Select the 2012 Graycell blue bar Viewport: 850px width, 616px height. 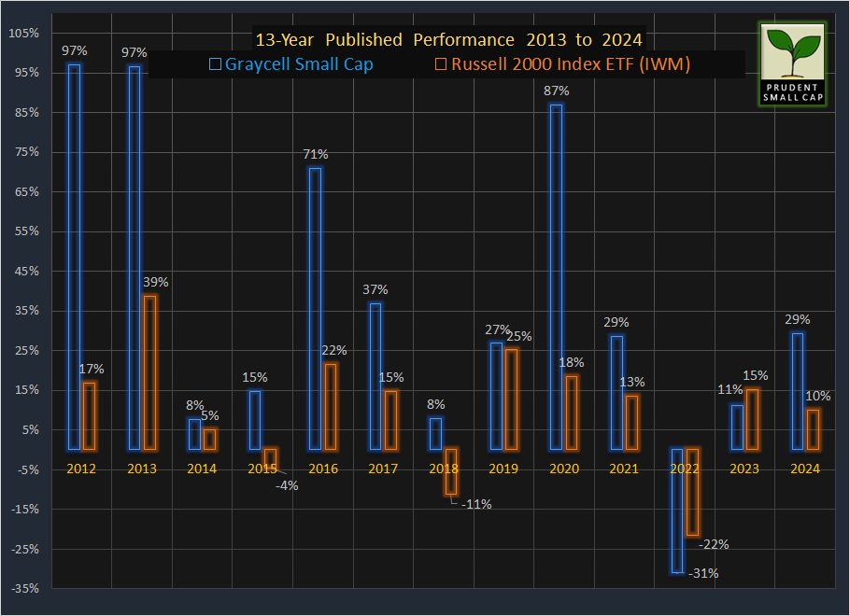point(75,258)
